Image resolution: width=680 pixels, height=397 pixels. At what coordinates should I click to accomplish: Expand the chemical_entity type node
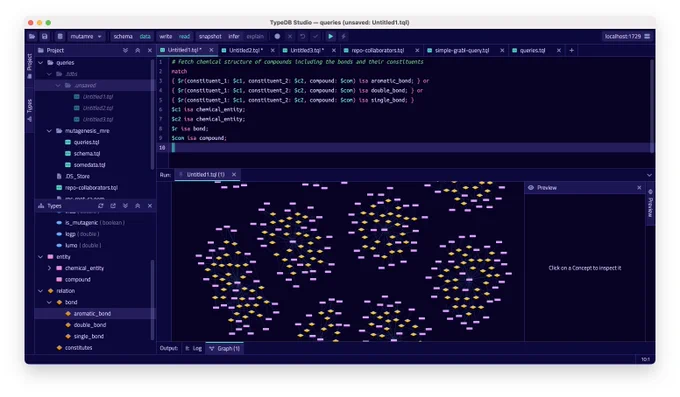(49, 268)
